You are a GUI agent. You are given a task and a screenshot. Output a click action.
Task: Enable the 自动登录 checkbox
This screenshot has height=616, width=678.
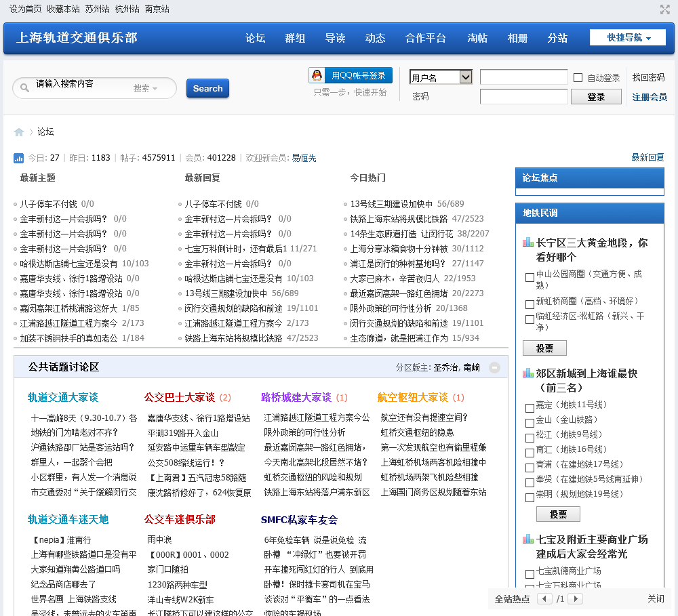click(578, 77)
